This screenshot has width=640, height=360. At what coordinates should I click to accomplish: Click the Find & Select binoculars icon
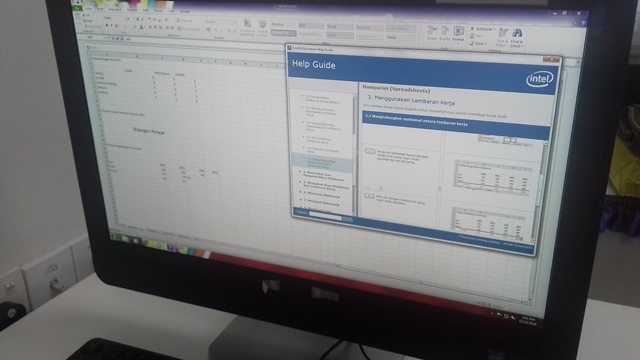[517, 33]
